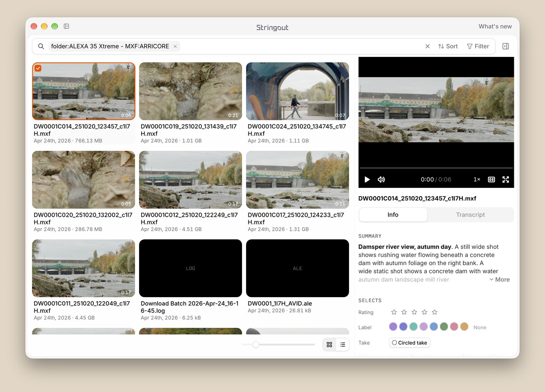Viewport: 545px width, 392px height.
Task: Select the DW0001C019 rocks clip thumbnail
Action: (191, 91)
